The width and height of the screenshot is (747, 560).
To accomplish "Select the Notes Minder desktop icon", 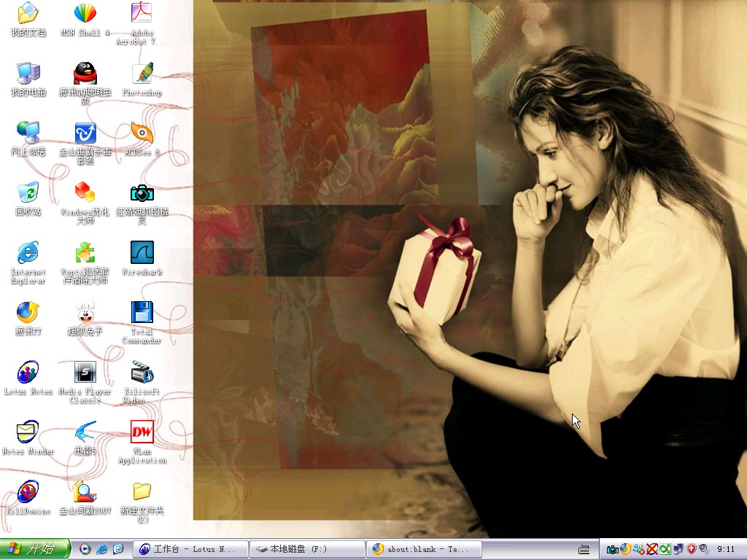I will 28,437.
